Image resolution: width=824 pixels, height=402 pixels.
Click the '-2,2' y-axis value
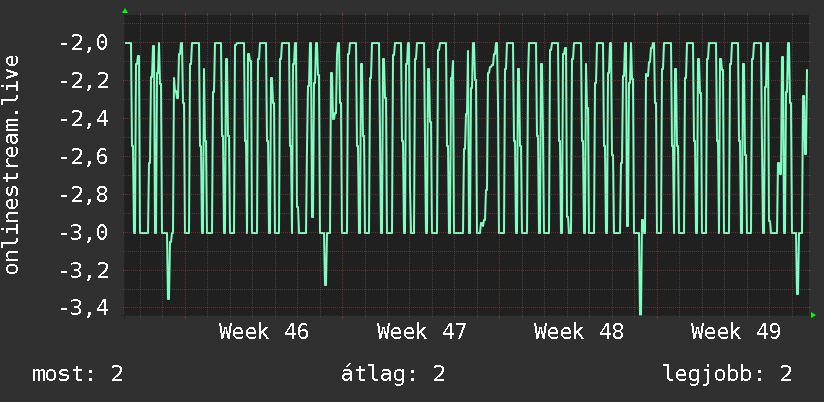(x=84, y=81)
